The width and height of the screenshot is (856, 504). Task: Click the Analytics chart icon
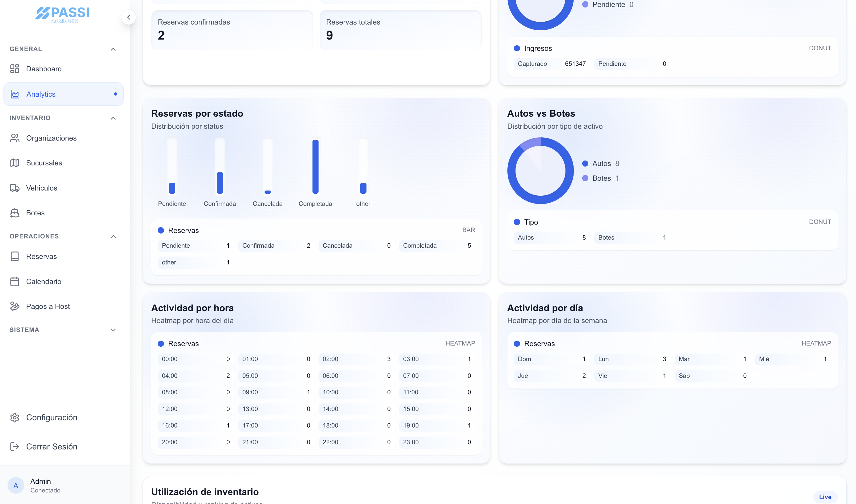point(15,94)
